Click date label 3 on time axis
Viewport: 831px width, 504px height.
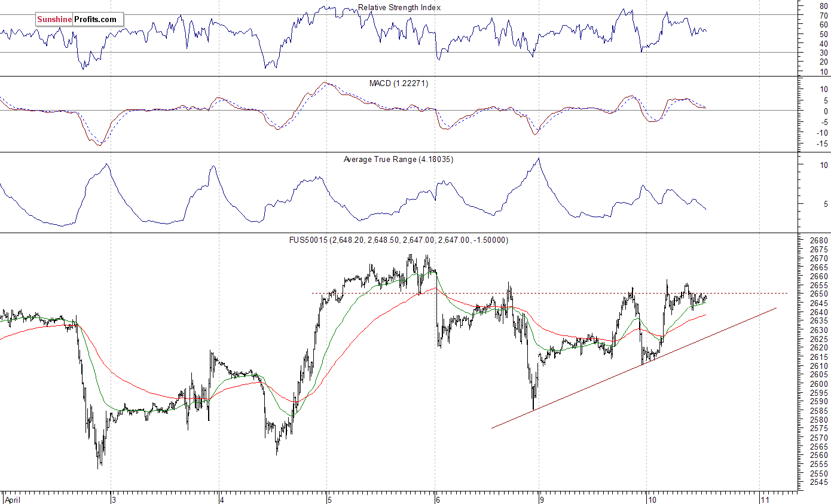tap(112, 499)
